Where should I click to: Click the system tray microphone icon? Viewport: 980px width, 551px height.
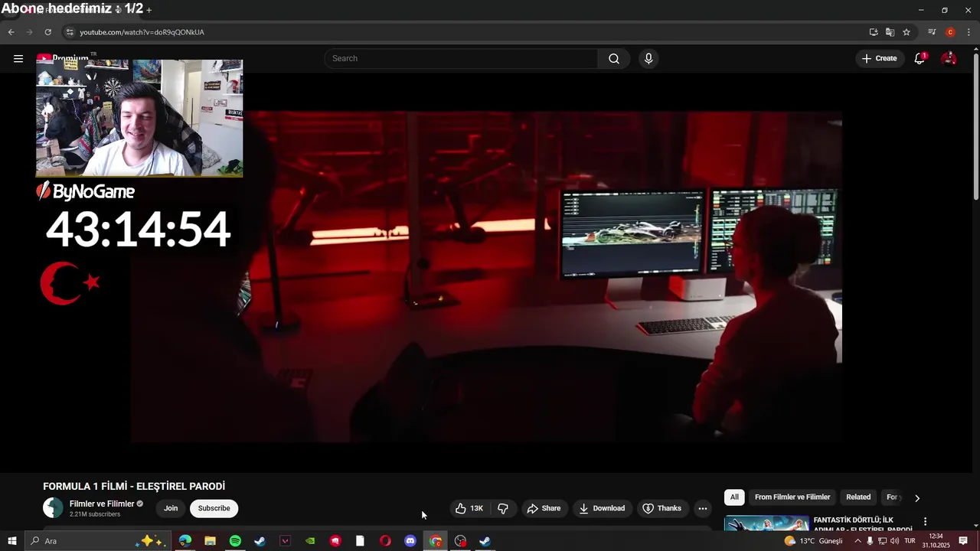[x=870, y=541]
